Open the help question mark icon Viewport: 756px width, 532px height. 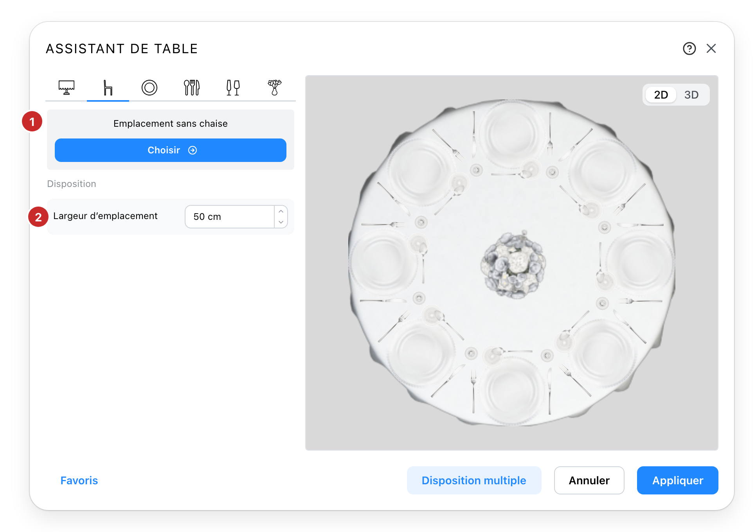pyautogui.click(x=689, y=49)
